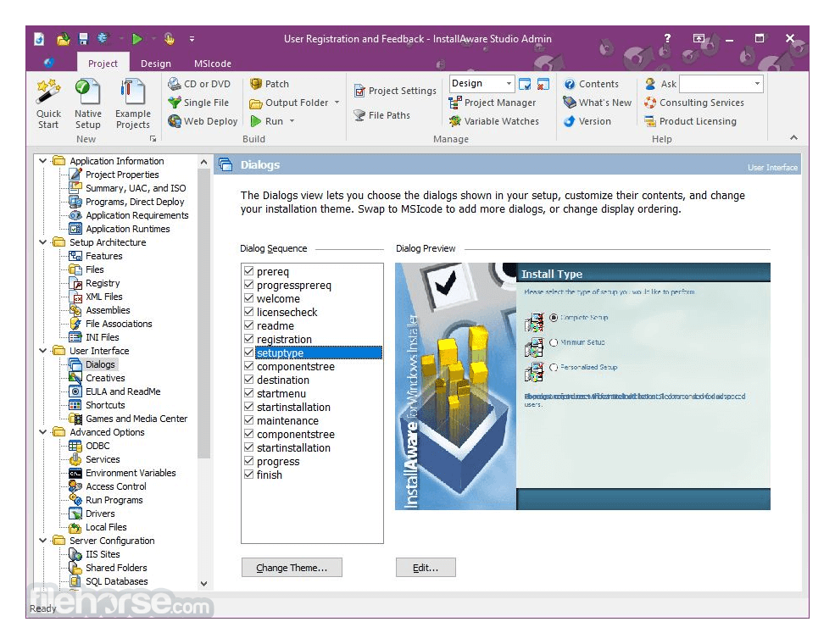This screenshot has height=644, width=835.
Task: Collapse the User Interface tree node
Action: pyautogui.click(x=43, y=351)
